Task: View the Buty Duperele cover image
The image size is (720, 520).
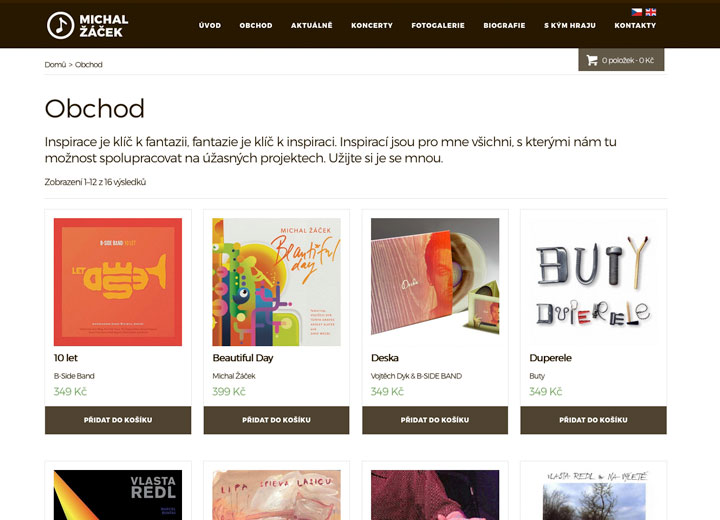Action: [593, 282]
